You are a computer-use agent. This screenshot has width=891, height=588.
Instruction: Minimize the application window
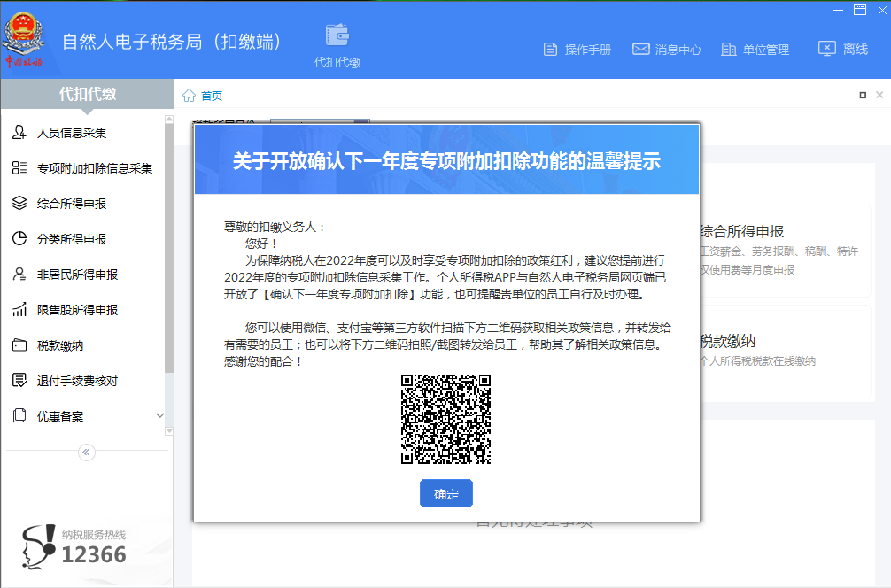pos(838,11)
